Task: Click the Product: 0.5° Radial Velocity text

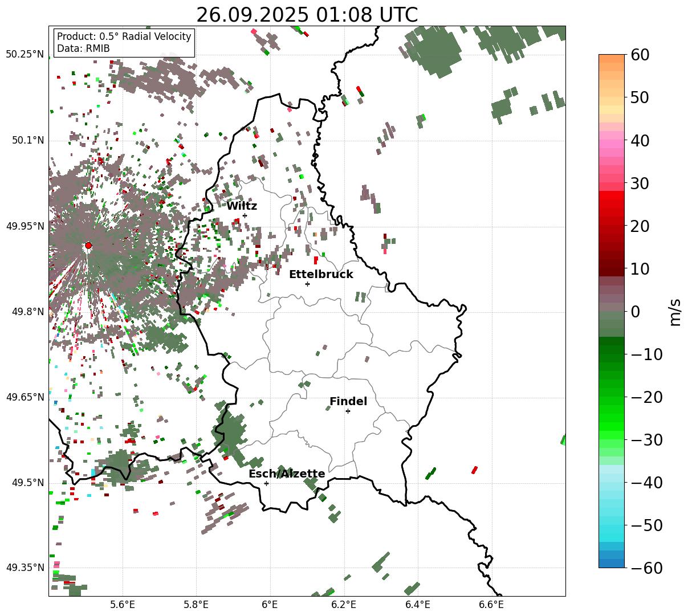Action: coord(124,36)
